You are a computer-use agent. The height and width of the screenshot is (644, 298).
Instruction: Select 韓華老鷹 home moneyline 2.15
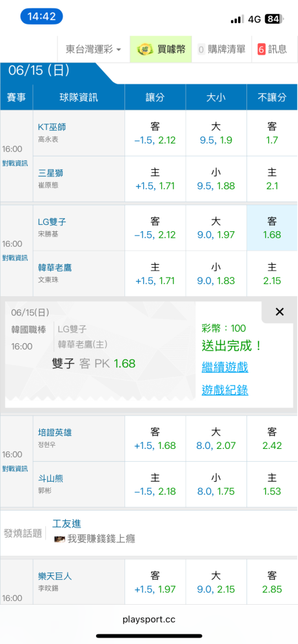point(272,274)
